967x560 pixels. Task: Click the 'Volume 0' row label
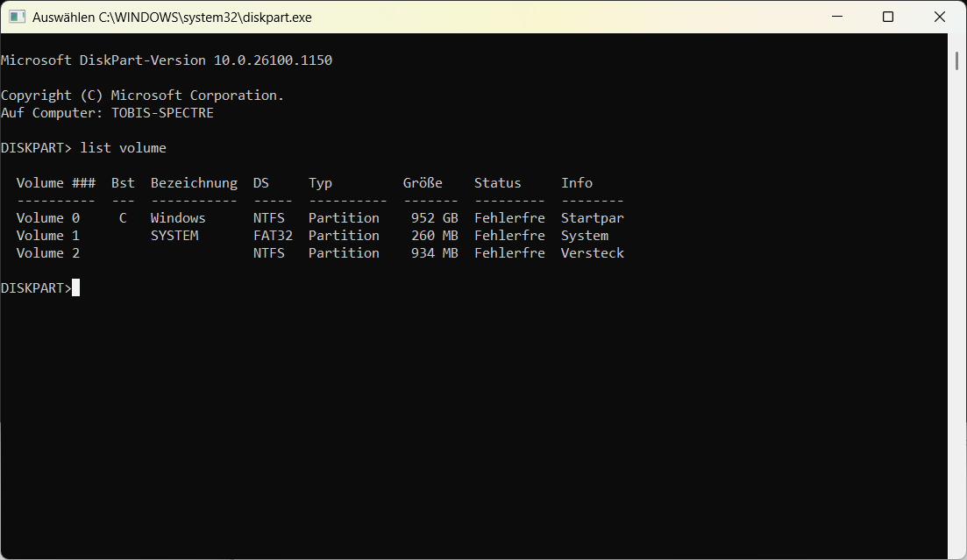click(48, 218)
